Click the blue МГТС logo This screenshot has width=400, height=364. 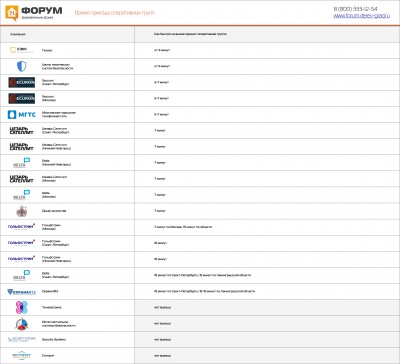pyautogui.click(x=22, y=115)
